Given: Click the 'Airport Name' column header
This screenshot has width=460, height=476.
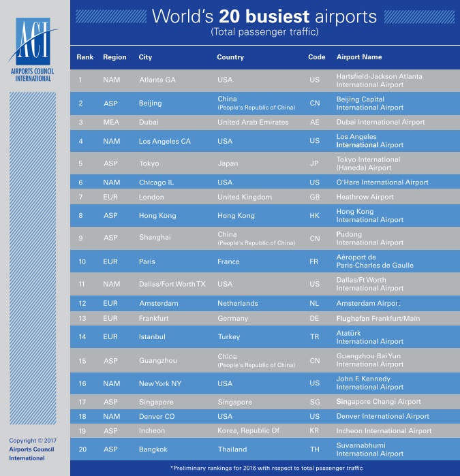Looking at the screenshot, I should pyautogui.click(x=359, y=57).
